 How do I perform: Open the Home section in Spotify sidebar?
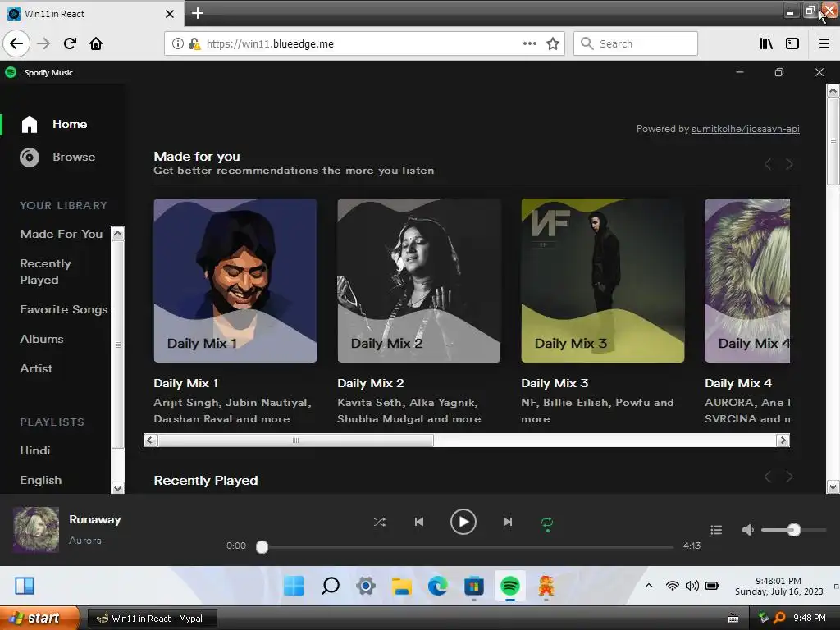coord(54,125)
